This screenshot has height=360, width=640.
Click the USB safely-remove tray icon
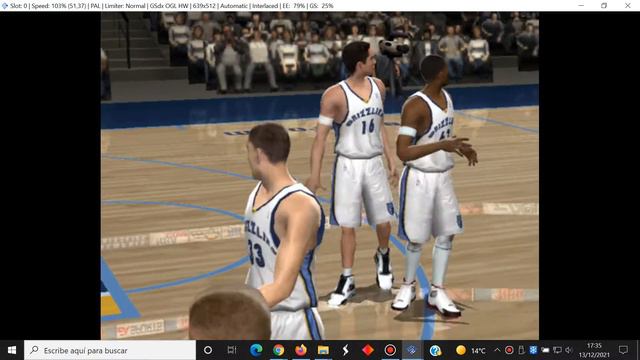click(521, 350)
